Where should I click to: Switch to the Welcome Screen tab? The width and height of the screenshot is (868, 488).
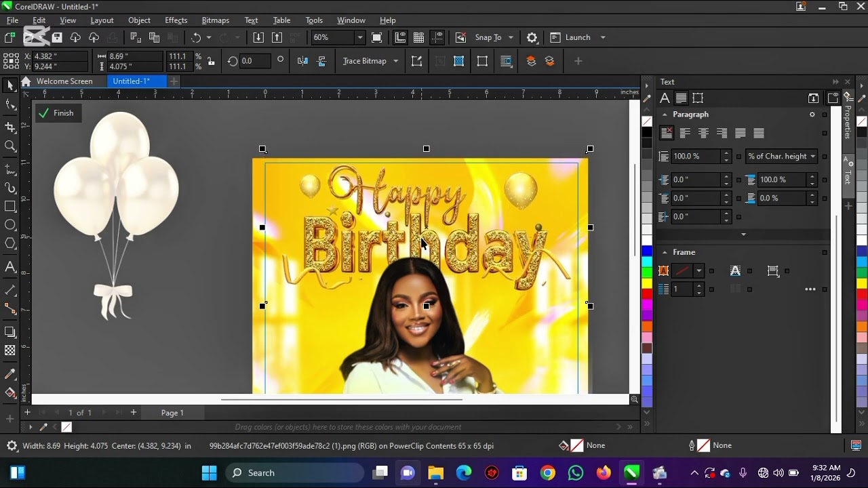[64, 81]
